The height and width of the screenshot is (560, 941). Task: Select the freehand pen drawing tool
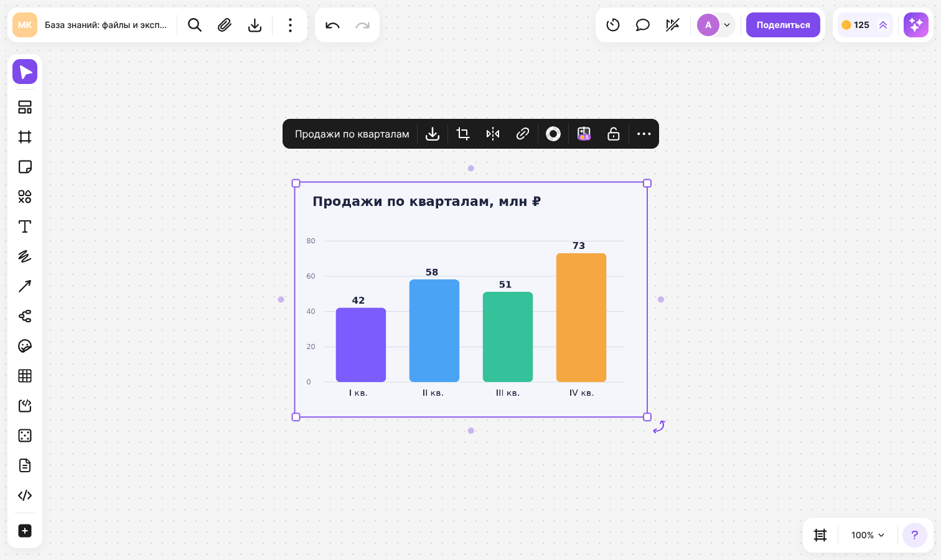coord(25,256)
